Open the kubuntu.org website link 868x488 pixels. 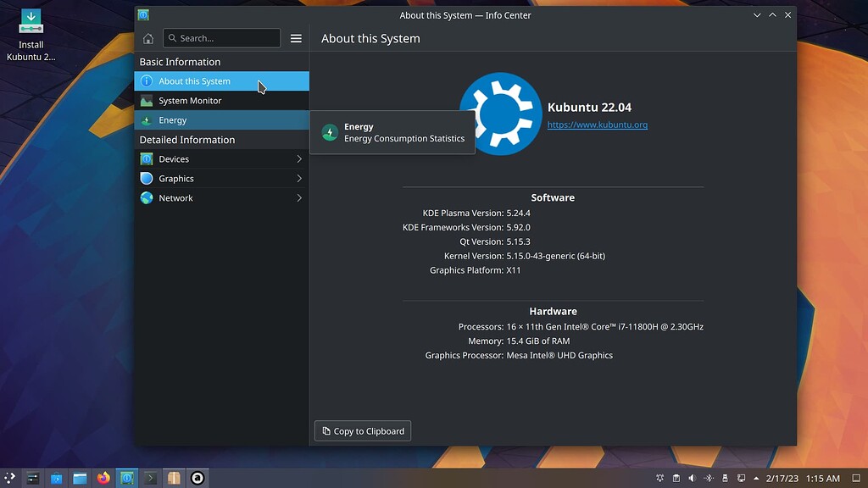(x=598, y=124)
